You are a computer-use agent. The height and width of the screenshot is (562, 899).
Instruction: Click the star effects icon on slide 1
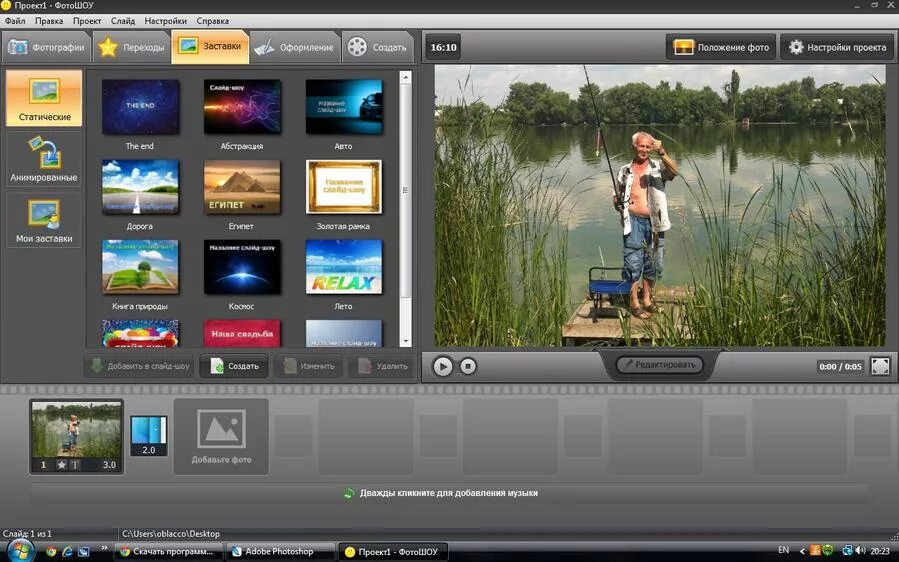pyautogui.click(x=61, y=465)
